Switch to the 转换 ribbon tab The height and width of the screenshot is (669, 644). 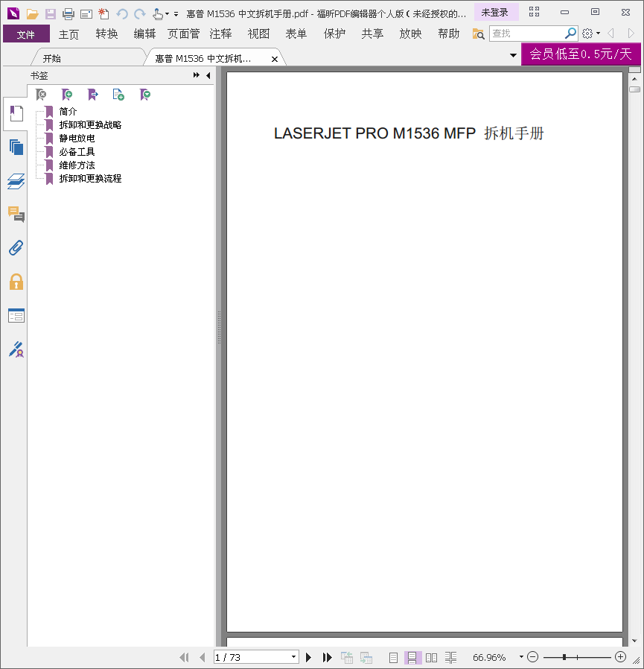(106, 34)
